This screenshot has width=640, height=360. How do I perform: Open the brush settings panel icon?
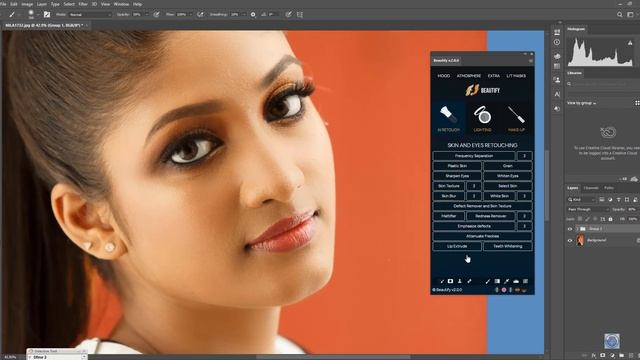tap(47, 14)
